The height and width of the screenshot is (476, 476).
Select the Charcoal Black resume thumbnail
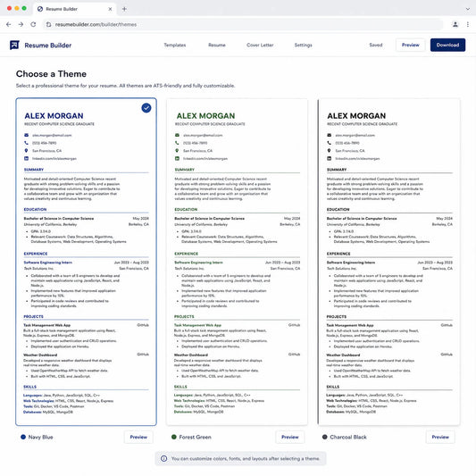point(388,262)
